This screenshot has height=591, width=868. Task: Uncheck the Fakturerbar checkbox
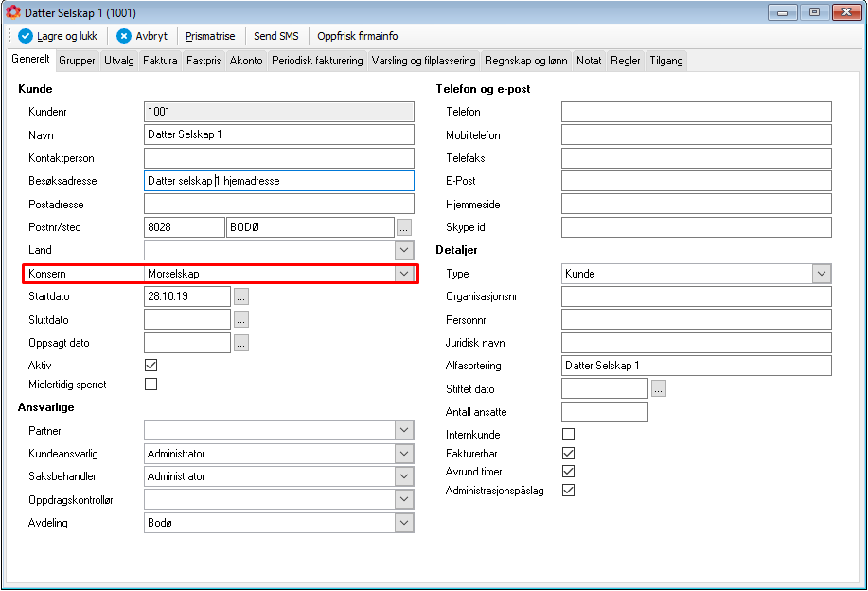pyautogui.click(x=568, y=453)
